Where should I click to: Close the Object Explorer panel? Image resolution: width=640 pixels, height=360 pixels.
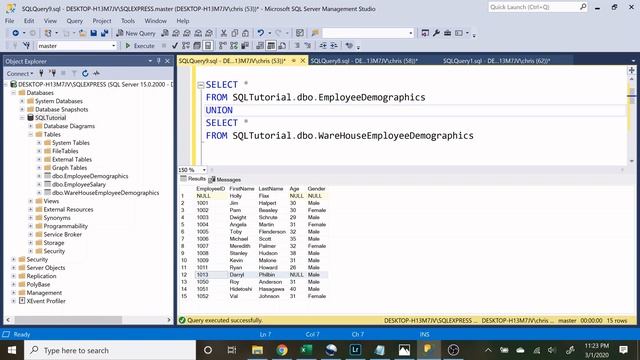(167, 61)
